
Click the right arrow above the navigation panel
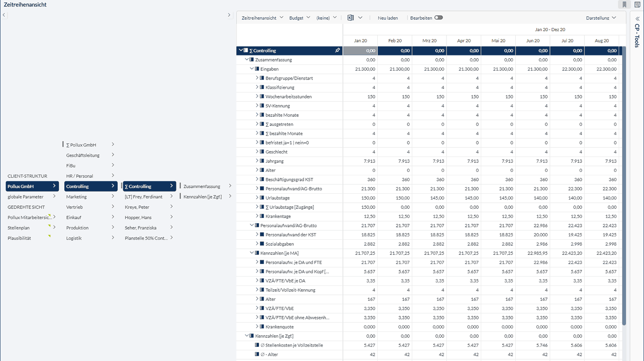pyautogui.click(x=229, y=15)
